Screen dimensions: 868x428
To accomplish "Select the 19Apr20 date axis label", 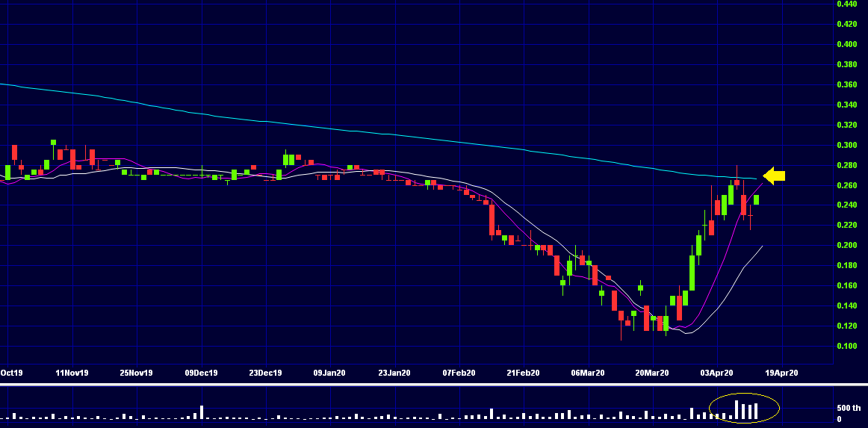I will click(x=781, y=373).
